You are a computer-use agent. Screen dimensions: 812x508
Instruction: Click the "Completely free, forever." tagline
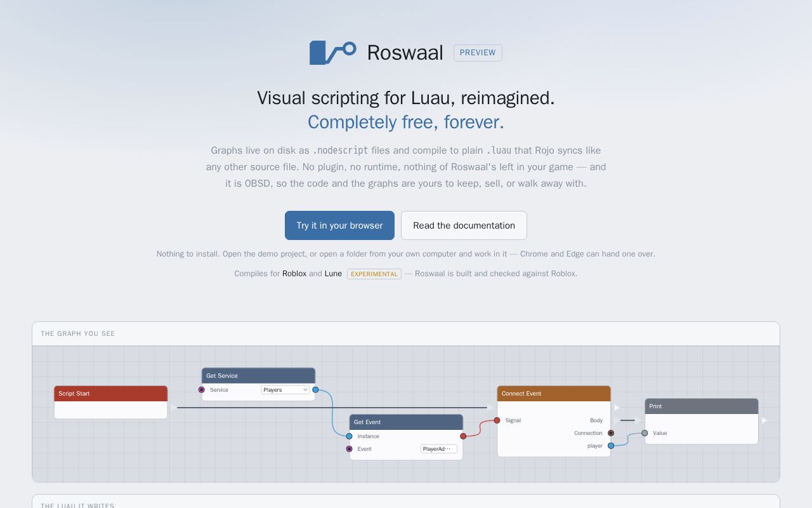pyautogui.click(x=406, y=122)
